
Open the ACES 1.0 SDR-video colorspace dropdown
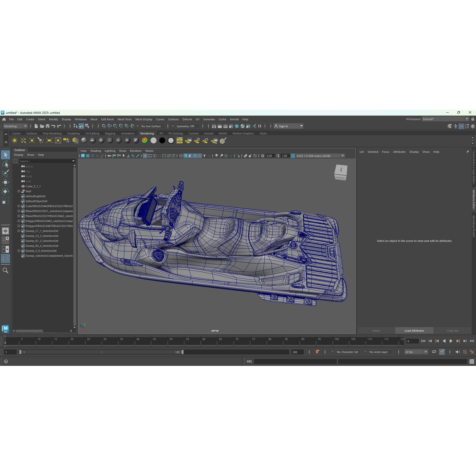click(x=343, y=156)
